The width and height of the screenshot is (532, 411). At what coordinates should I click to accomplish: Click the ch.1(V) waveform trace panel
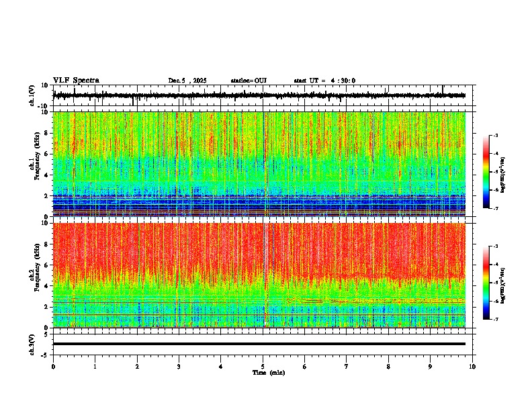point(264,95)
